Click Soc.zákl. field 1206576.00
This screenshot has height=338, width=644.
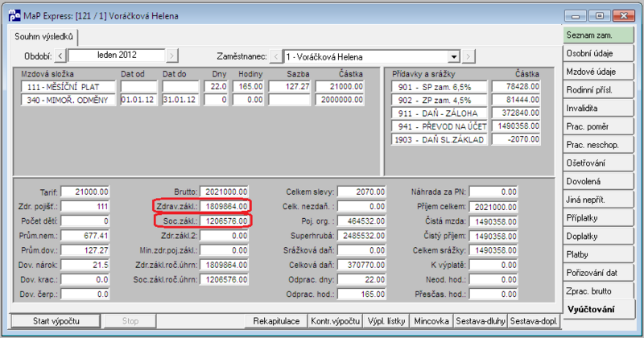[225, 221]
